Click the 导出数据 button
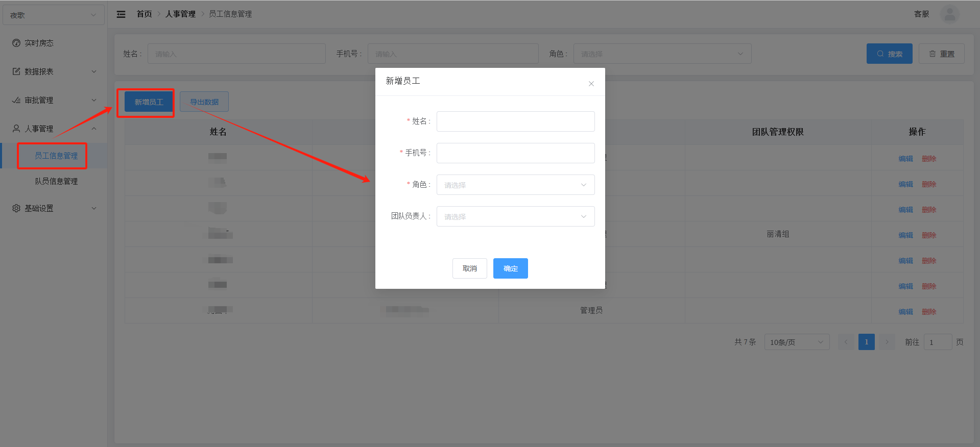980x447 pixels. tap(204, 102)
